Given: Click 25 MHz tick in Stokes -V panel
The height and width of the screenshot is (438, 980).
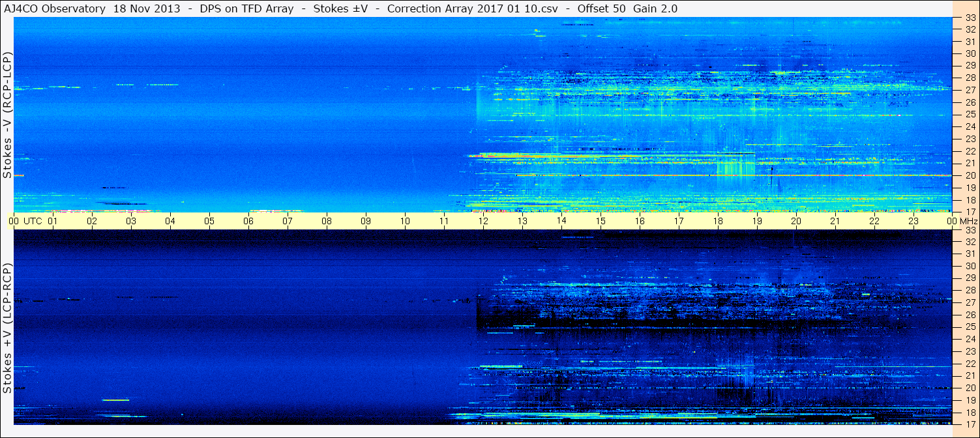Looking at the screenshot, I should 970,115.
